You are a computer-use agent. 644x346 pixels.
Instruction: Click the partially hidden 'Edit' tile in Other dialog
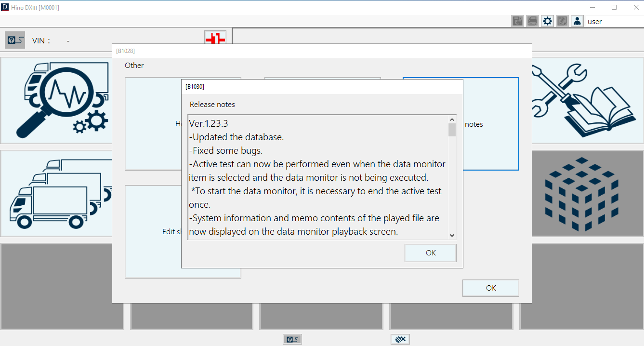click(x=153, y=232)
